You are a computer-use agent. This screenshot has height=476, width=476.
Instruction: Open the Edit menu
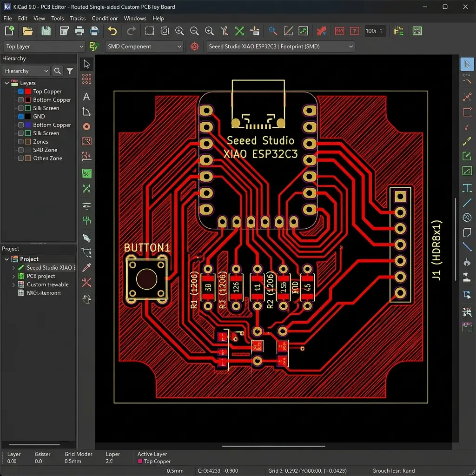22,18
